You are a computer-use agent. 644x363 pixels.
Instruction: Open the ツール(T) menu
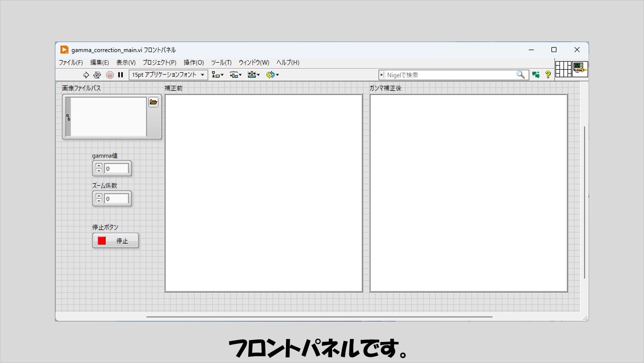(221, 63)
